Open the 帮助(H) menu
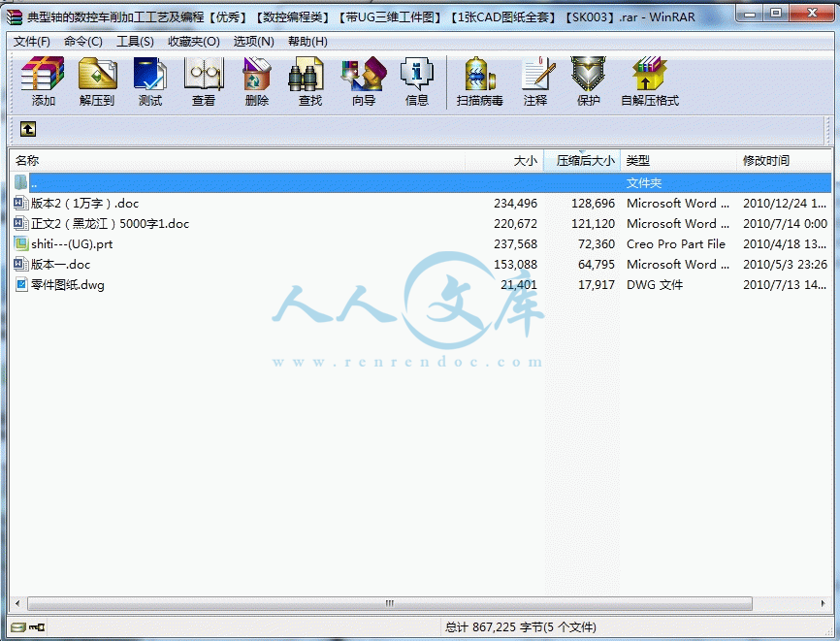 (x=307, y=42)
